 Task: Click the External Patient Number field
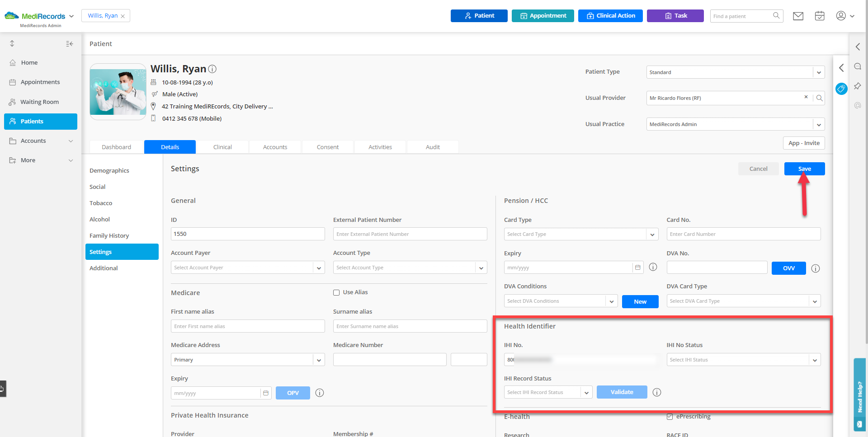410,234
